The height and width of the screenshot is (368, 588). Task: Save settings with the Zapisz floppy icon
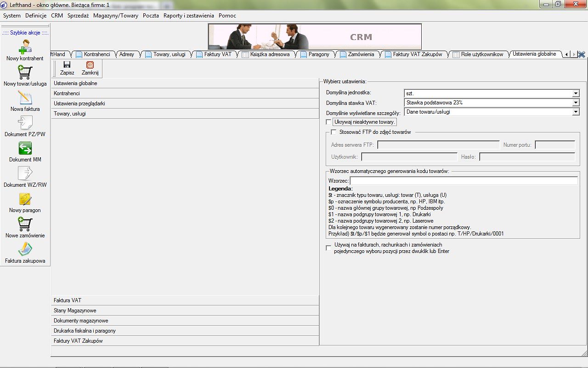click(67, 65)
